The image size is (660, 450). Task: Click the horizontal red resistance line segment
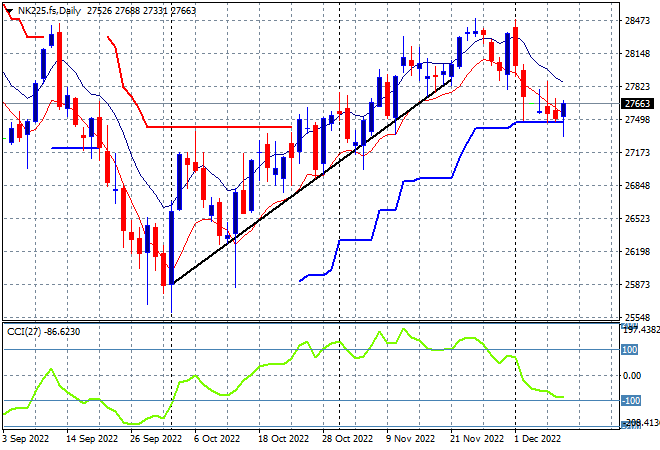click(219, 127)
